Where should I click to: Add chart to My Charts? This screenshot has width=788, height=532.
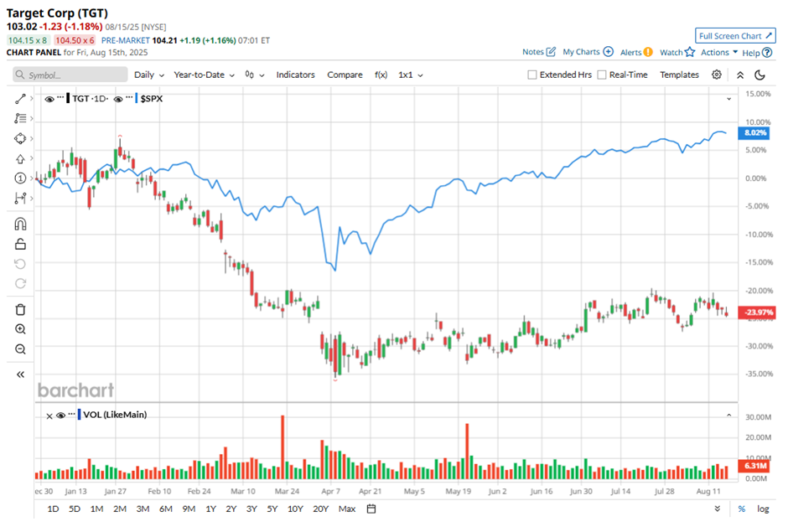pyautogui.click(x=588, y=52)
